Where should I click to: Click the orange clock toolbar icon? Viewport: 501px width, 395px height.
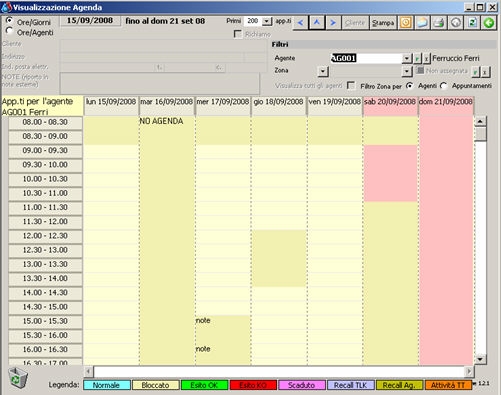click(406, 23)
